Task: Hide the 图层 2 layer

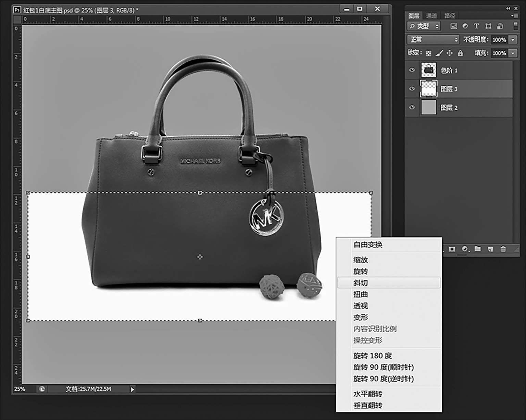Action: 412,108
